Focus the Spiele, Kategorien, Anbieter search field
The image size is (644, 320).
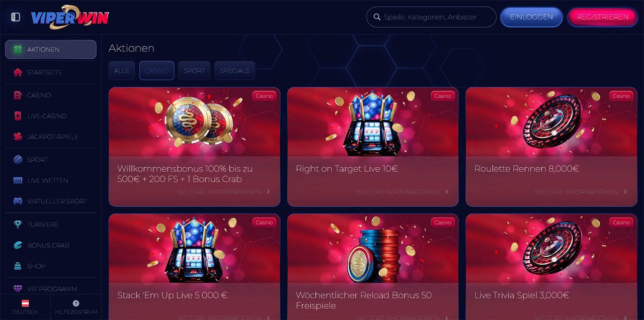pyautogui.click(x=431, y=17)
